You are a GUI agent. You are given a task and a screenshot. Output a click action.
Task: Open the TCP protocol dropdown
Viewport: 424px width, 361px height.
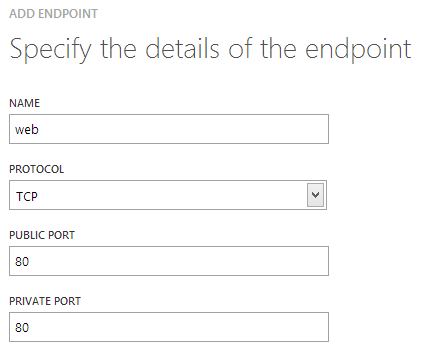168,195
